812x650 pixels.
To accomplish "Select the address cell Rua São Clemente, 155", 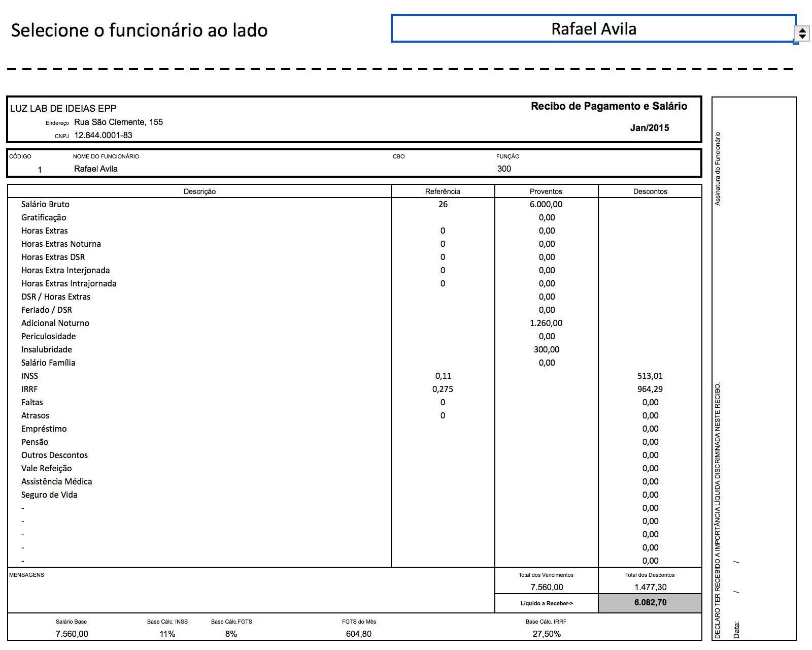I will (x=118, y=122).
